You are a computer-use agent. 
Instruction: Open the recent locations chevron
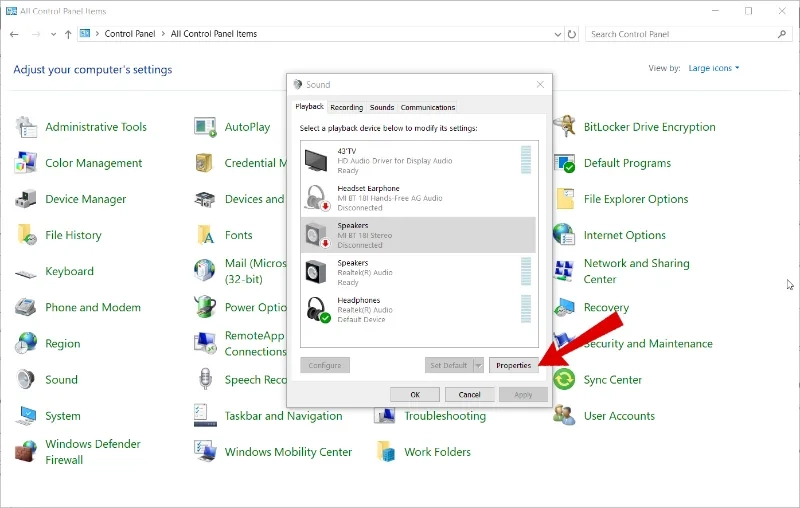[53, 34]
